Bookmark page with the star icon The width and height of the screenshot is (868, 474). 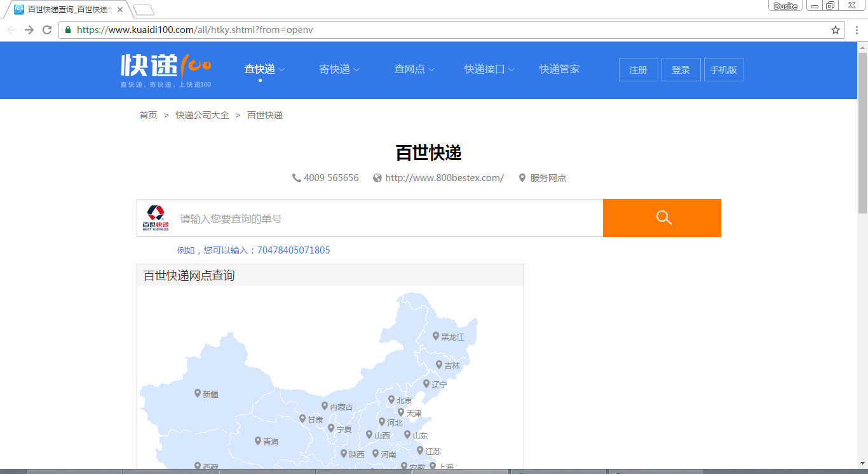coord(836,30)
